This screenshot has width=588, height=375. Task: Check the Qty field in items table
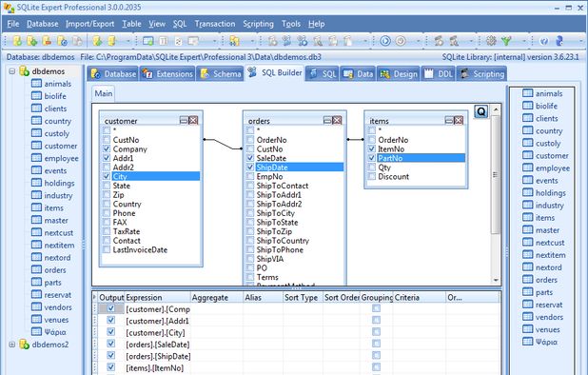[x=372, y=168]
